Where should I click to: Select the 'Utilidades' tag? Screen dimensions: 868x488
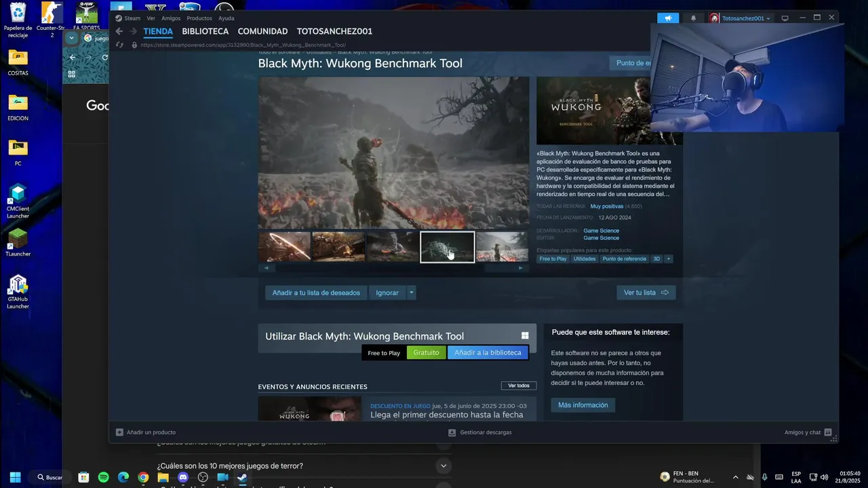[585, 259]
